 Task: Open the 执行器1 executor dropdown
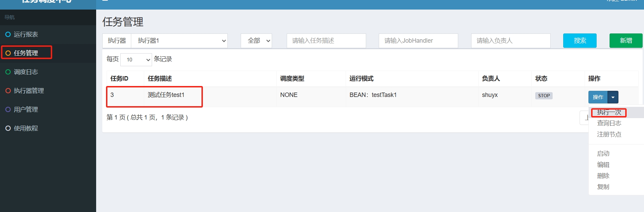[x=179, y=41]
